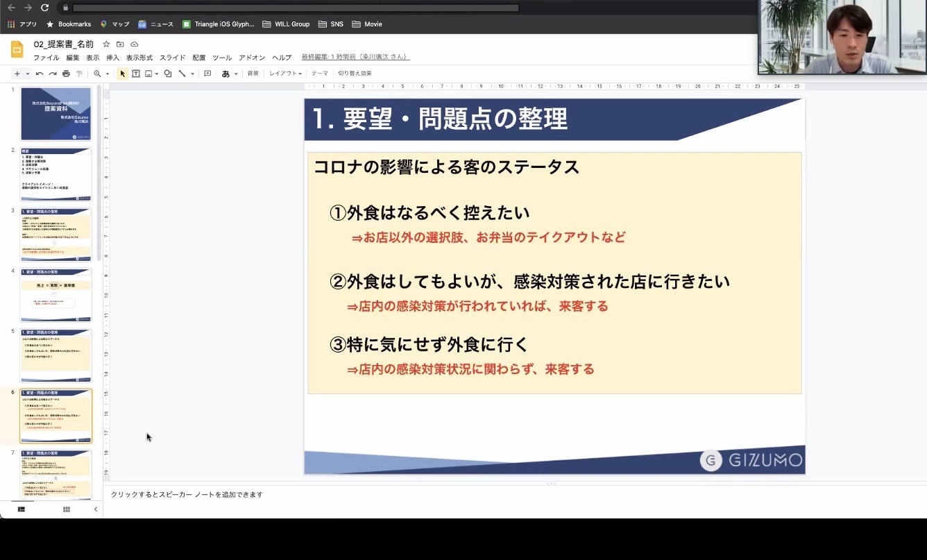Add a comment with toolbar icon

pyautogui.click(x=207, y=74)
